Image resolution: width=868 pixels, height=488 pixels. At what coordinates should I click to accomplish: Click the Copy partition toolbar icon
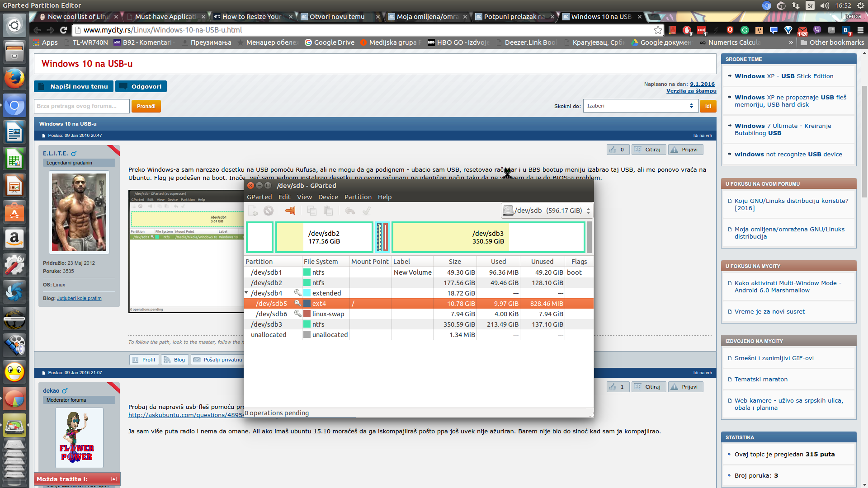tap(311, 211)
